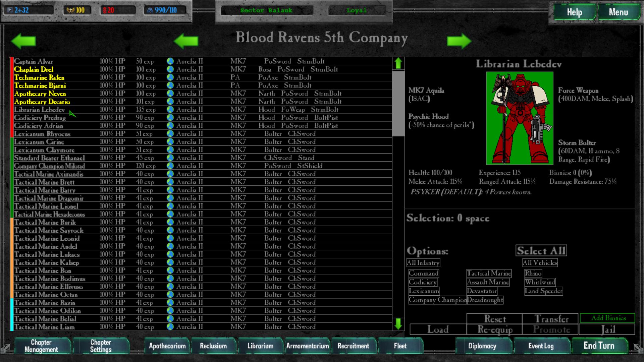The image size is (644, 362).
Task: Click the Librarian Lebedev marine portrait
Action: [520, 118]
